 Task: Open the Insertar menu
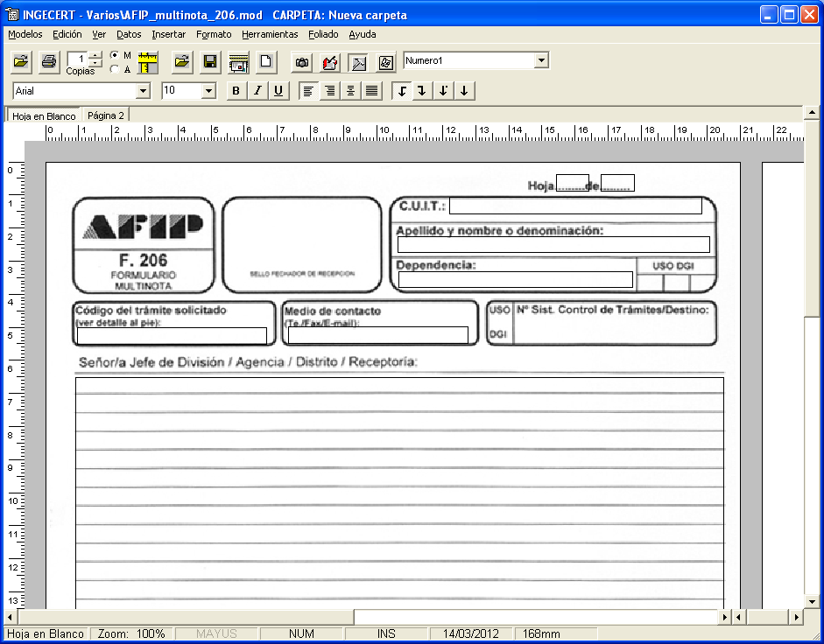(x=169, y=34)
